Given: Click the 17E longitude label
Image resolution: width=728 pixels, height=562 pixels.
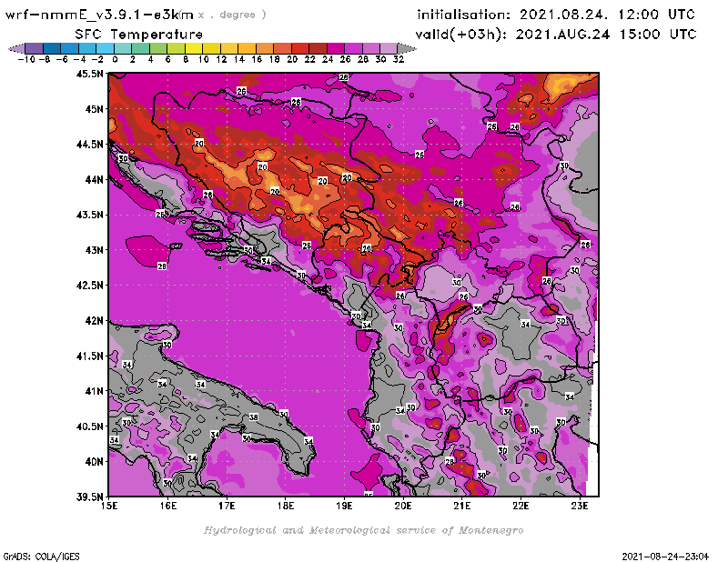Looking at the screenshot, I should [227, 506].
